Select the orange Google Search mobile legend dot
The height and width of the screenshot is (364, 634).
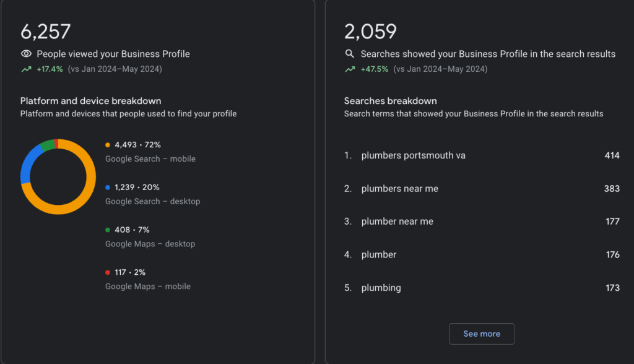(108, 145)
